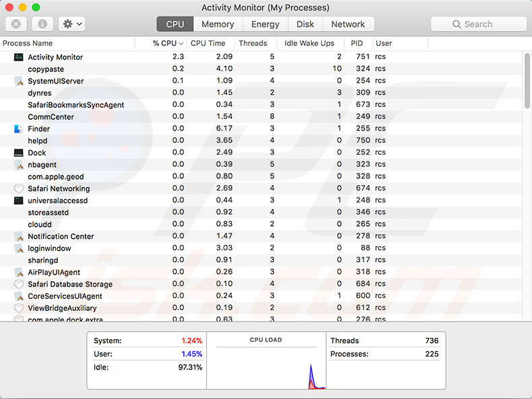Select the CommCenter process row
Viewport: 532px width, 399px height.
(x=261, y=116)
